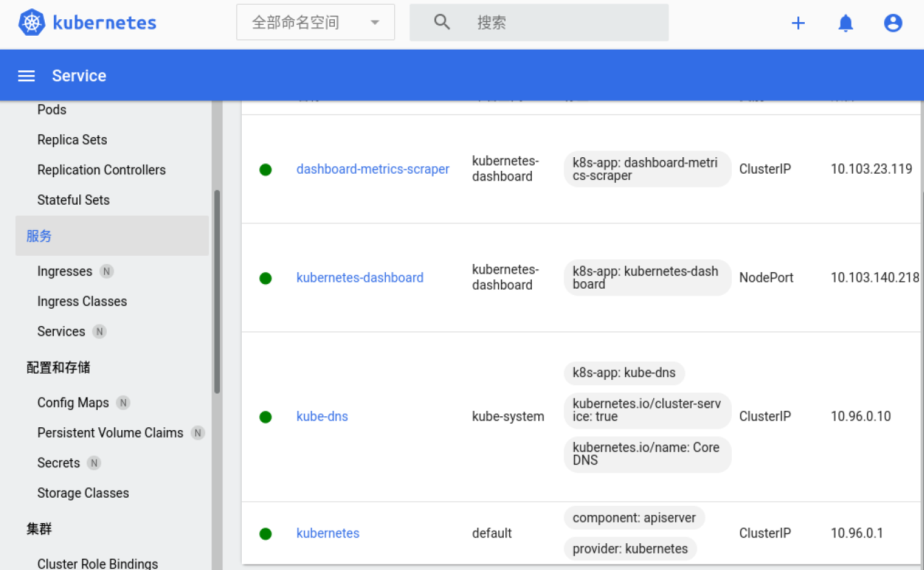Open the notifications bell
This screenshot has height=570, width=924.
(845, 23)
